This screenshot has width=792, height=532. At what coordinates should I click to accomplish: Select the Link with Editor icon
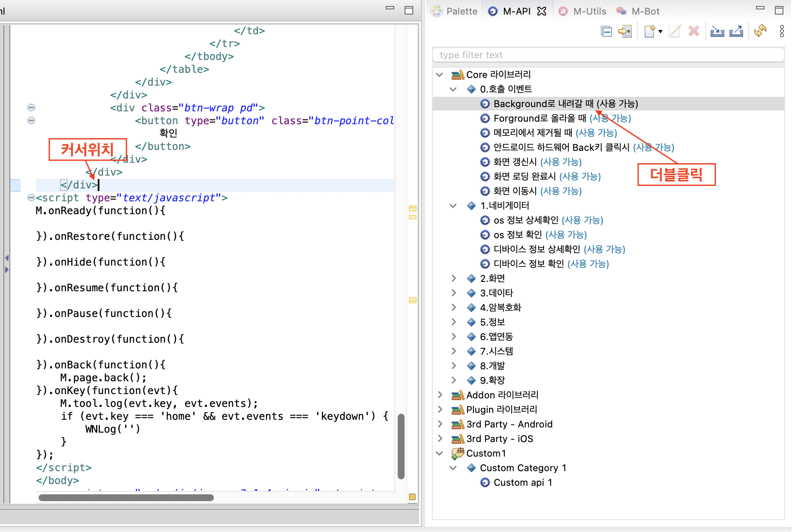[625, 31]
